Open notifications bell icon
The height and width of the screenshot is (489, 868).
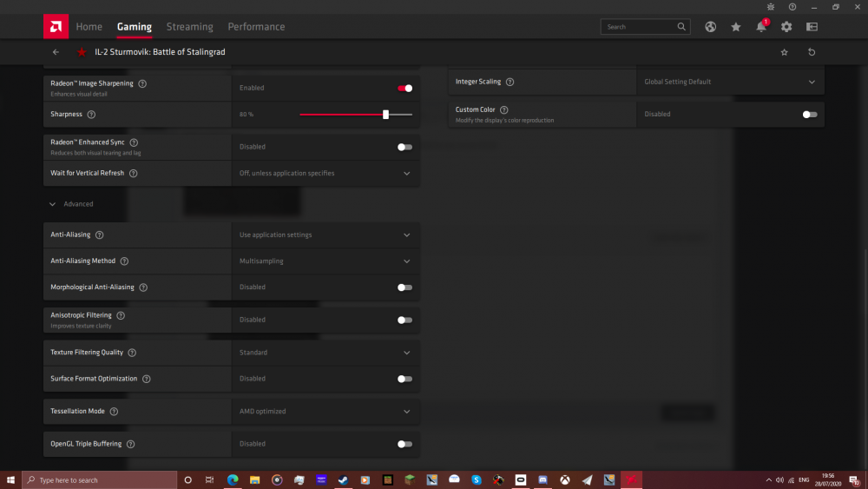[x=761, y=27]
